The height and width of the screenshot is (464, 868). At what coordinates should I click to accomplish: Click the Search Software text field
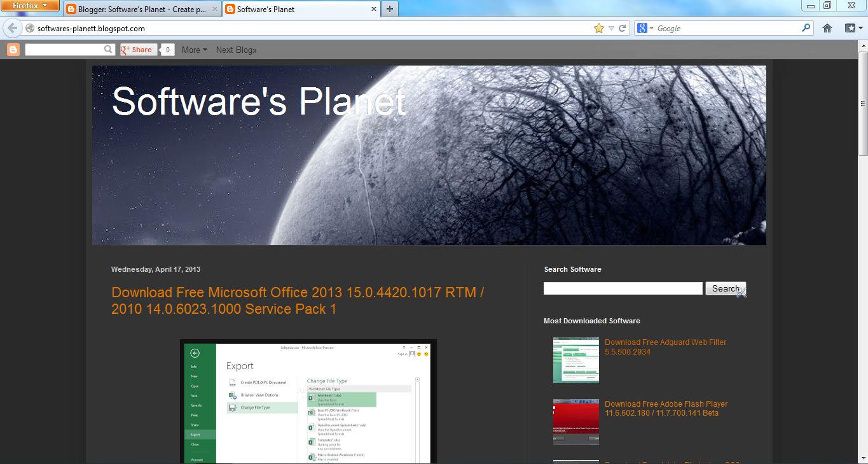click(623, 288)
